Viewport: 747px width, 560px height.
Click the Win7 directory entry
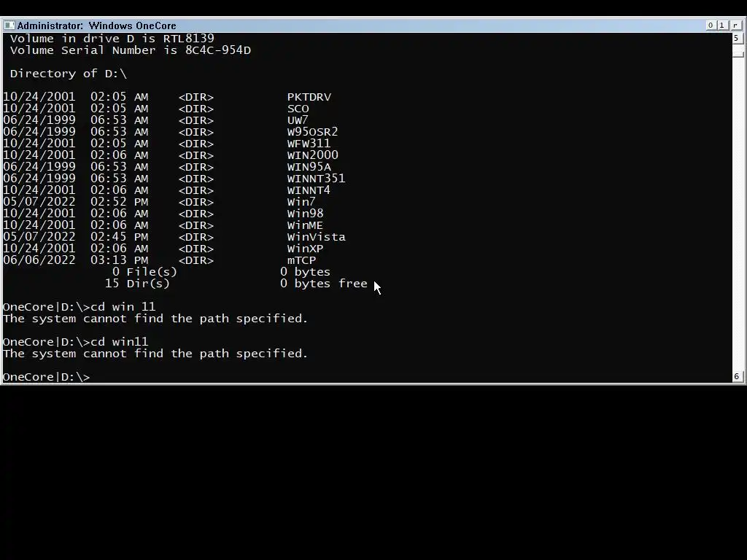tap(301, 202)
